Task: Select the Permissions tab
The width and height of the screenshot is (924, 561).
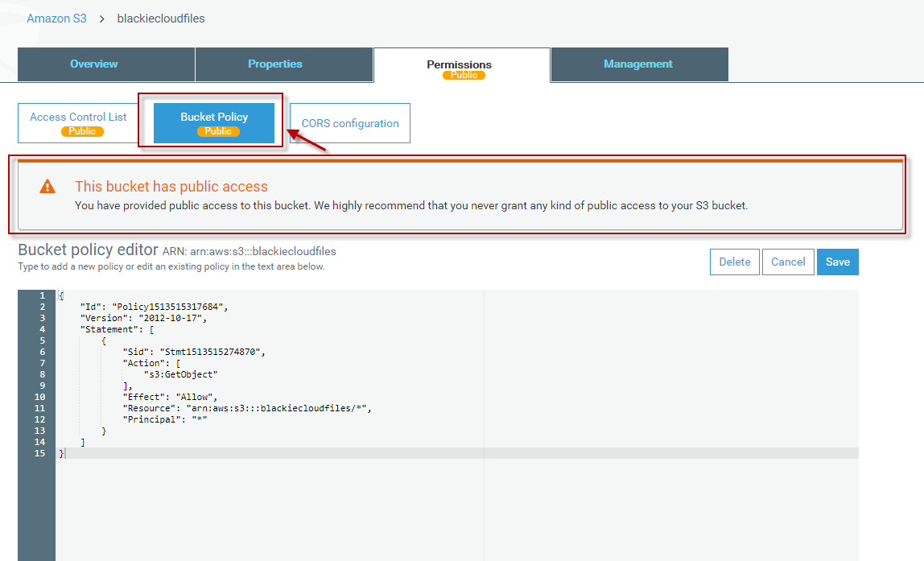Action: tap(459, 64)
